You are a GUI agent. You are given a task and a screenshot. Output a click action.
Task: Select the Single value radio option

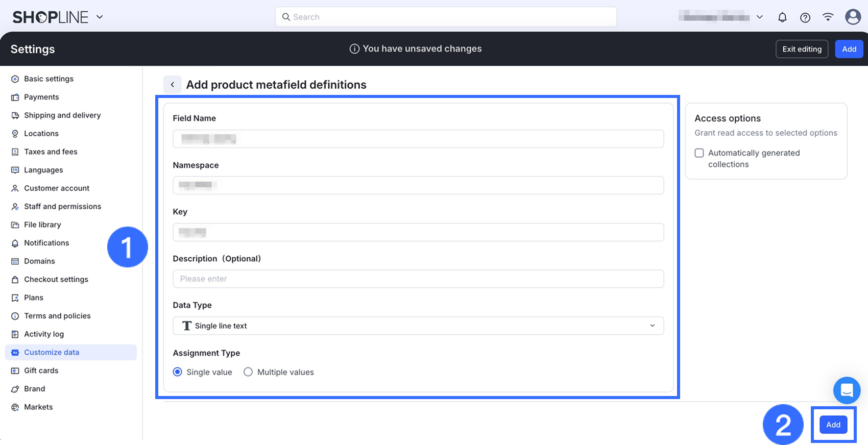coord(178,372)
